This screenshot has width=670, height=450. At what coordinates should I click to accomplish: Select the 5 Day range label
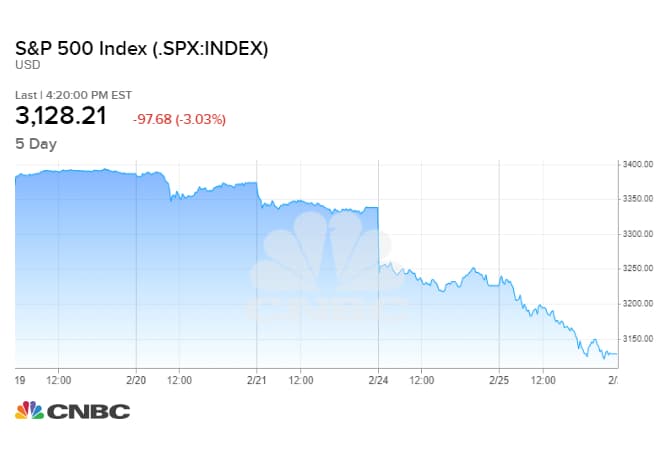pos(36,144)
